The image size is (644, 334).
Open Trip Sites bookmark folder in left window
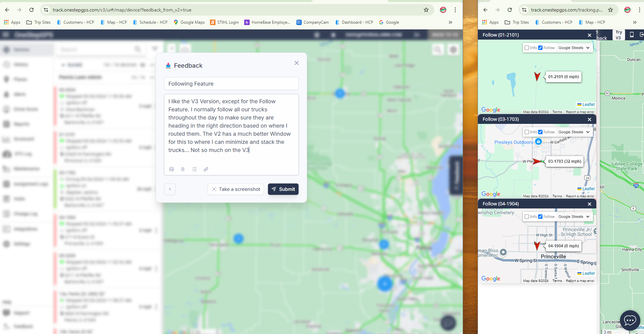(39, 22)
